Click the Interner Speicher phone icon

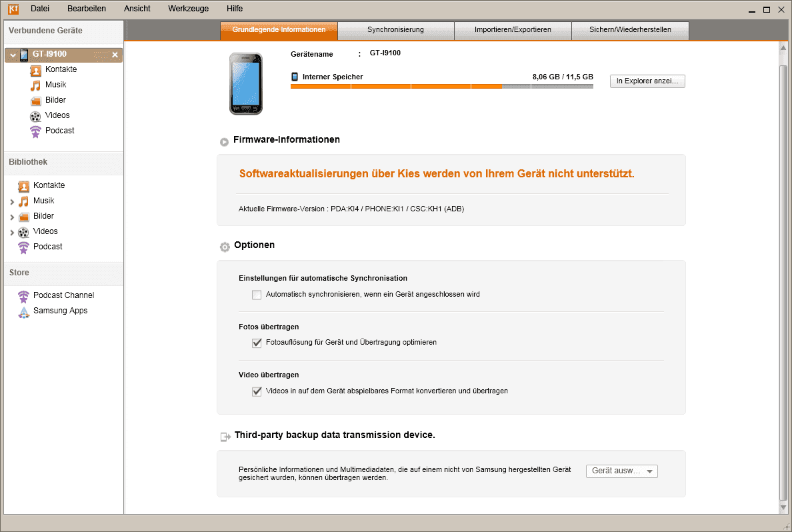(x=295, y=77)
